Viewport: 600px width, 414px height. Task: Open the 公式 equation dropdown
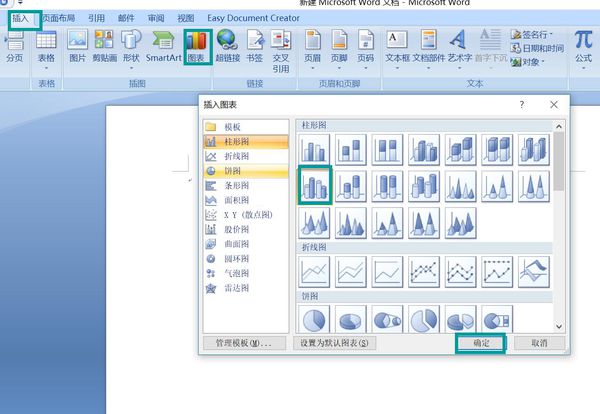tap(584, 50)
